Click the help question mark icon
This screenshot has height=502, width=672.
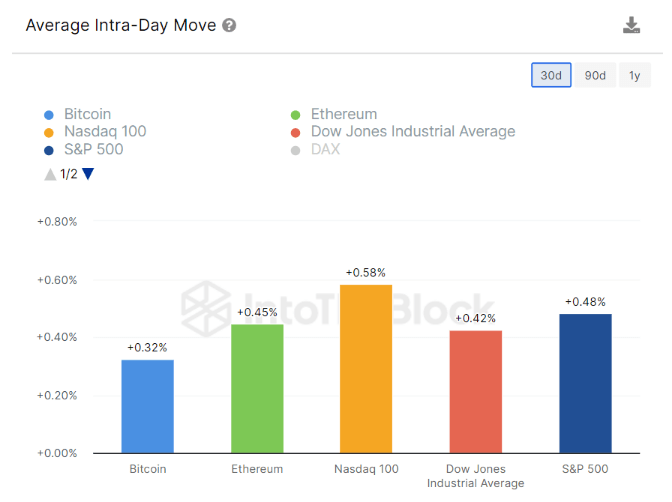pyautogui.click(x=230, y=25)
